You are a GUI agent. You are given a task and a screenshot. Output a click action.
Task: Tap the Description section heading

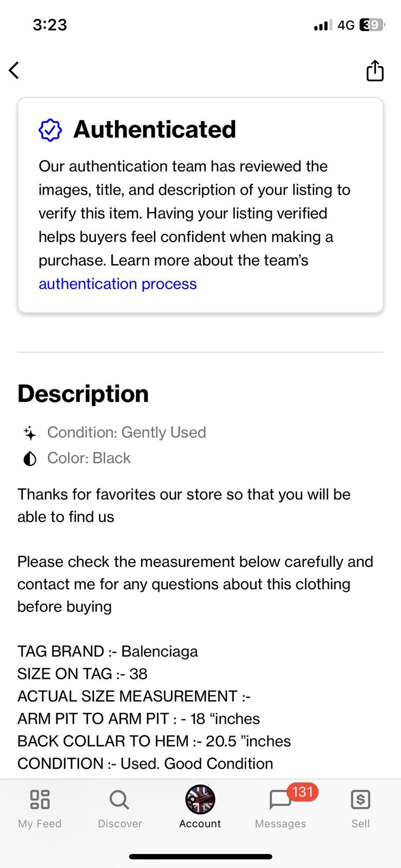click(83, 394)
